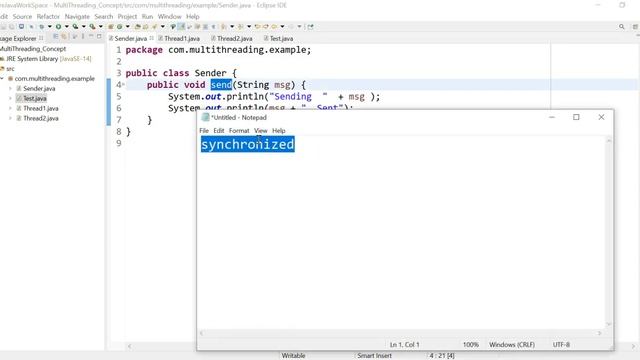Viewport: 640px width, 360px height.
Task: Open Notepad's File menu
Action: (x=204, y=131)
